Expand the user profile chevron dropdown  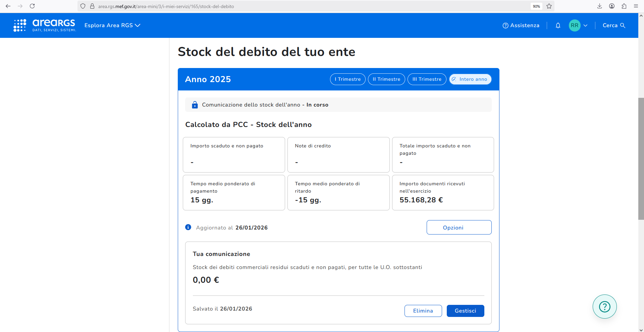click(586, 25)
